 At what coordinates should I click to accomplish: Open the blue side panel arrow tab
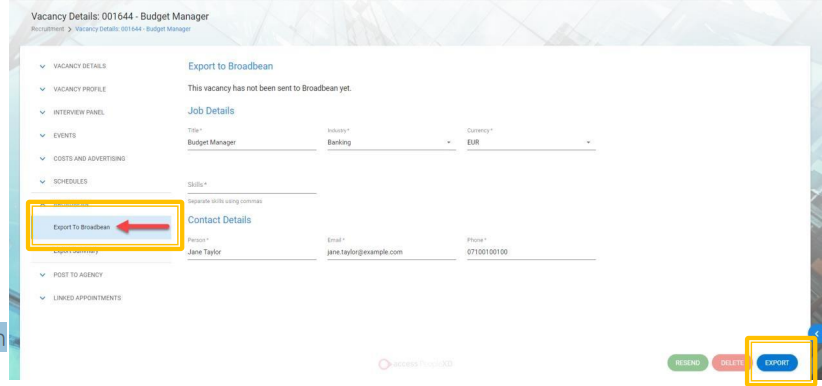[x=816, y=334]
